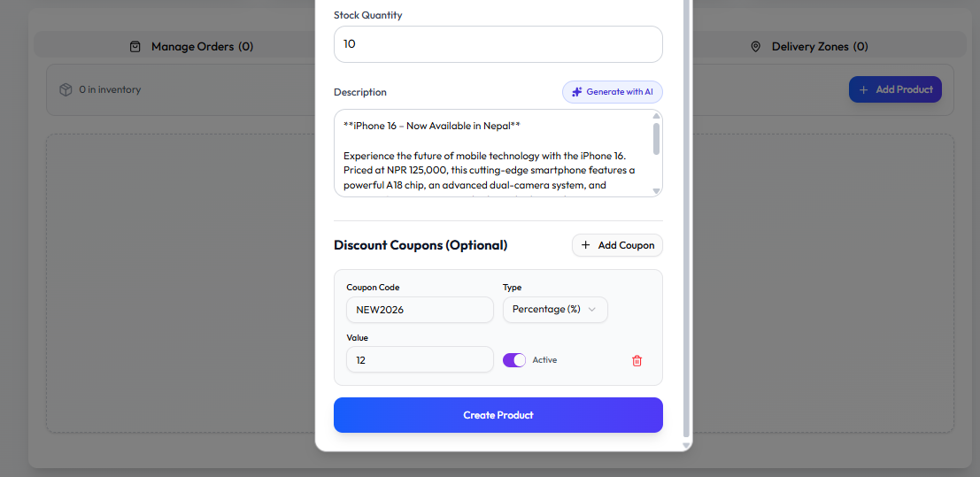Click the plus icon on Add Product
The height and width of the screenshot is (477, 980).
tap(864, 89)
